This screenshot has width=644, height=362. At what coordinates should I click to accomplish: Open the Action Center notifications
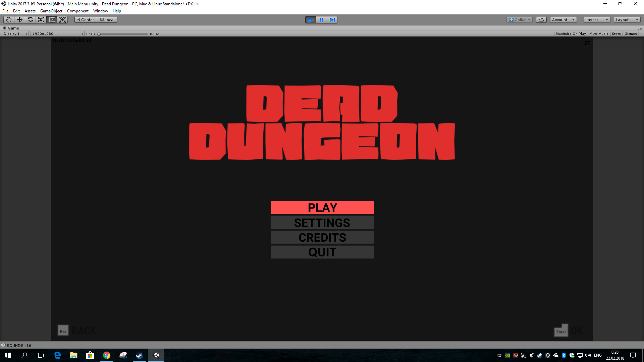tap(633, 355)
